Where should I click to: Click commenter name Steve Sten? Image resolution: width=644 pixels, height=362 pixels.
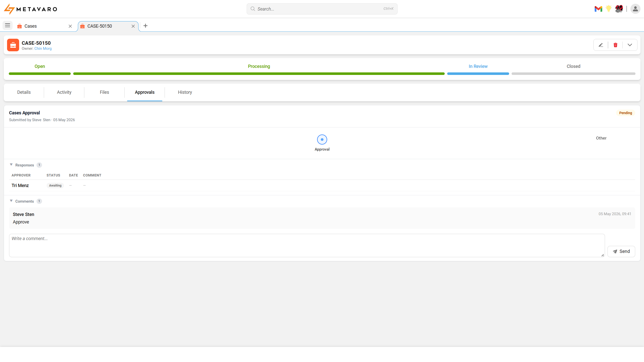23,214
